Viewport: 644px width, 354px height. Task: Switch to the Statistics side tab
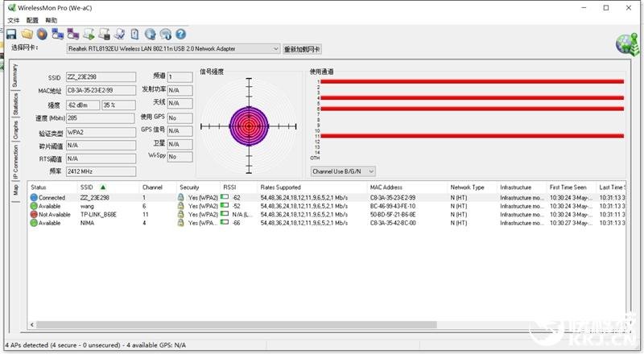[x=15, y=104]
